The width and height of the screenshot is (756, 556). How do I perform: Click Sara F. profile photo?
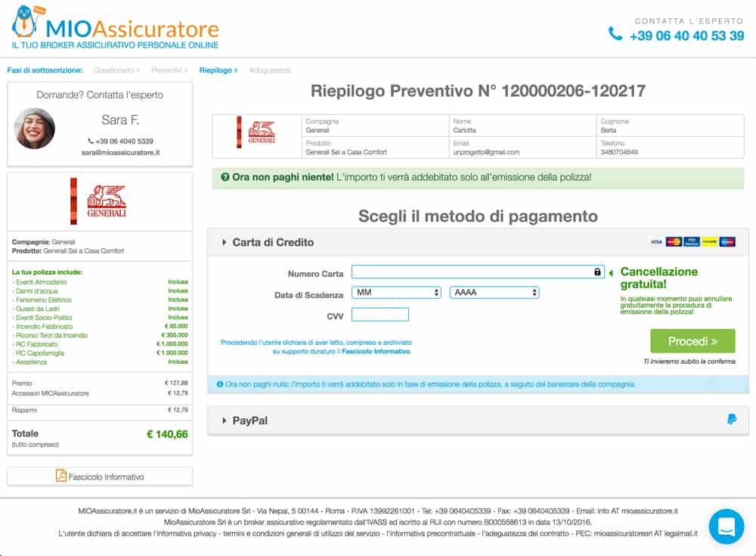coord(35,129)
